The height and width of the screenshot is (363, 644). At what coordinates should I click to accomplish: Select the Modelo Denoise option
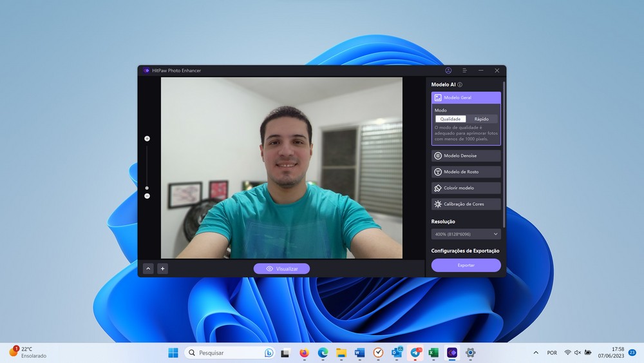tap(466, 156)
